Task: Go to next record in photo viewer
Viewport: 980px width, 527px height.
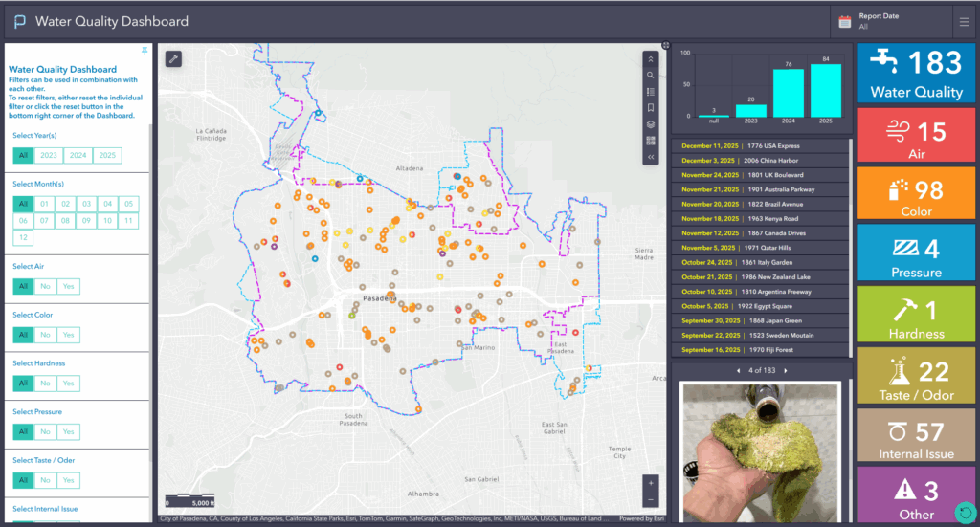Action: pyautogui.click(x=786, y=371)
